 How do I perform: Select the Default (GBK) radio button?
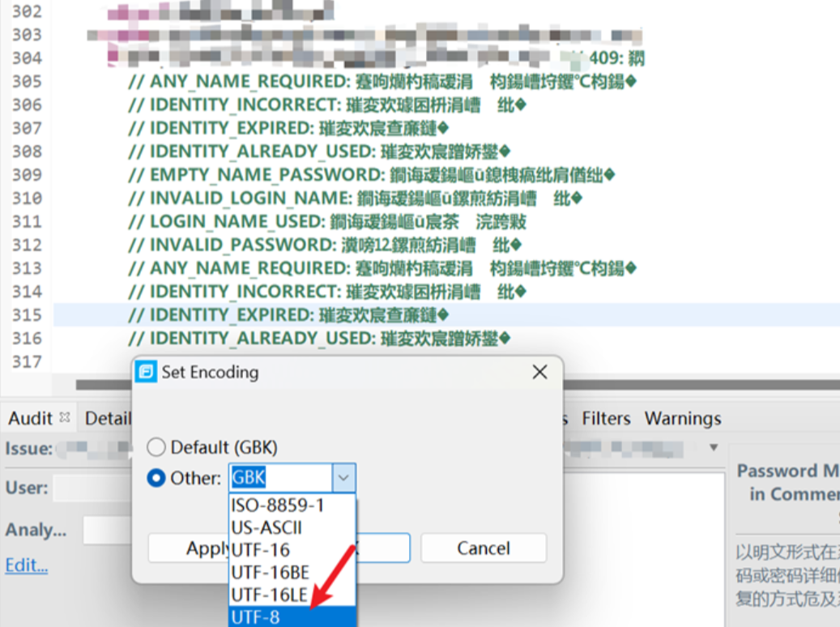coord(156,447)
